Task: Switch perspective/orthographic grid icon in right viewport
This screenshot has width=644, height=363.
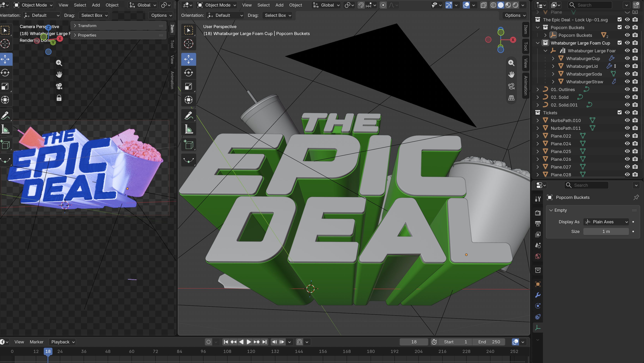Action: pyautogui.click(x=511, y=98)
